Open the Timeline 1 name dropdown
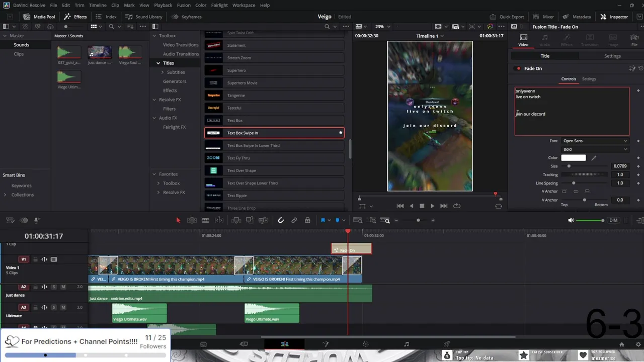This screenshot has height=362, width=644. pyautogui.click(x=430, y=36)
